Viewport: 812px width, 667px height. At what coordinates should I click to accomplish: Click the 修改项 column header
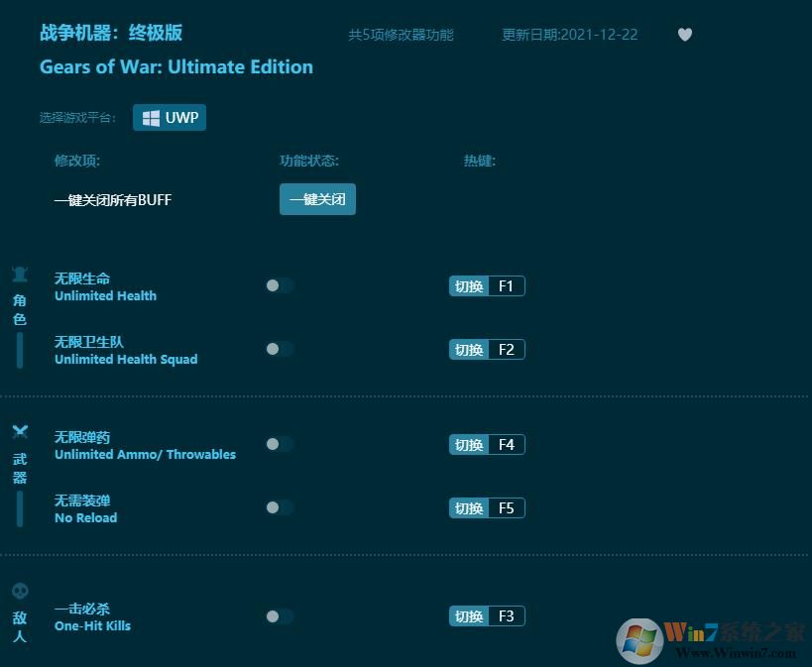[77, 161]
